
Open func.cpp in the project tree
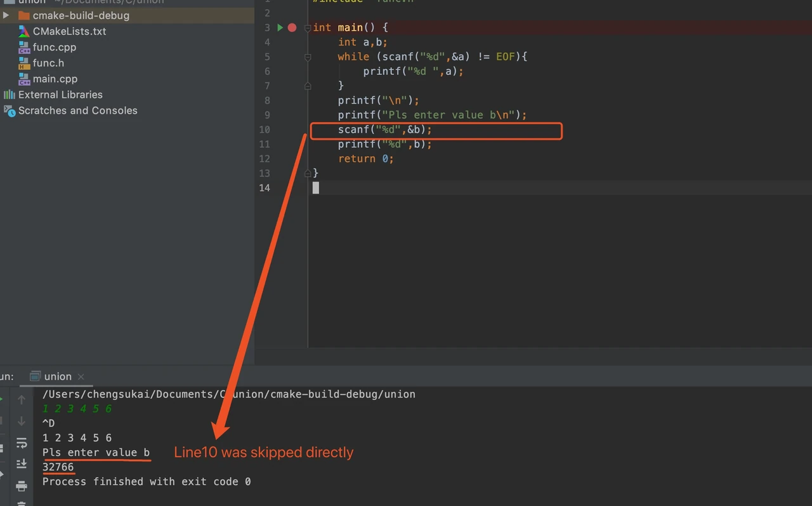[55, 47]
